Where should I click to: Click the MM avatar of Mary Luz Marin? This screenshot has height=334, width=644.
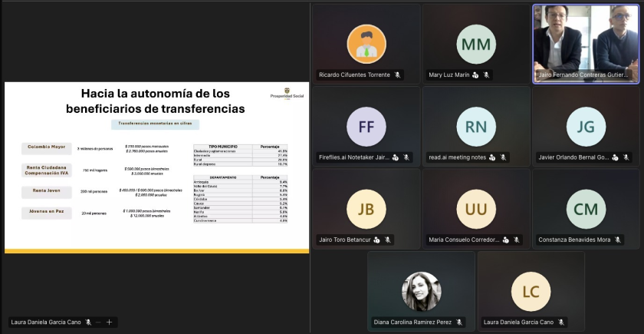pos(476,44)
